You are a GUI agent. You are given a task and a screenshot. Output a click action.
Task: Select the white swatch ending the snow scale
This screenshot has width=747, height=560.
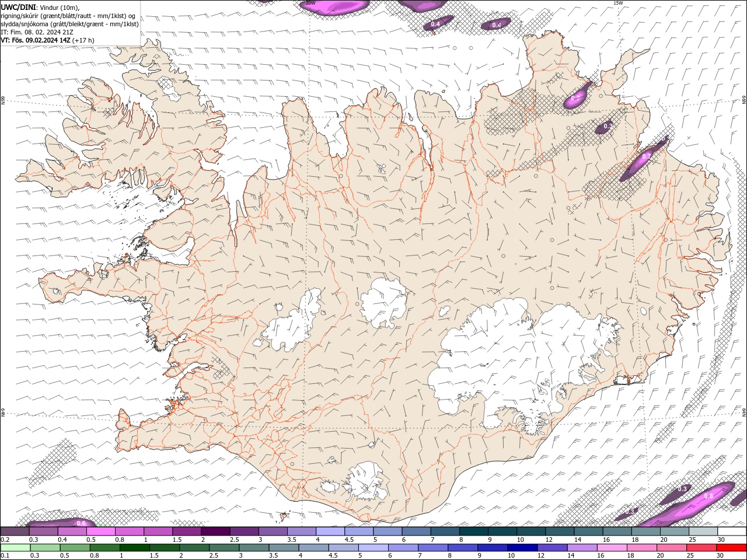pos(732,531)
